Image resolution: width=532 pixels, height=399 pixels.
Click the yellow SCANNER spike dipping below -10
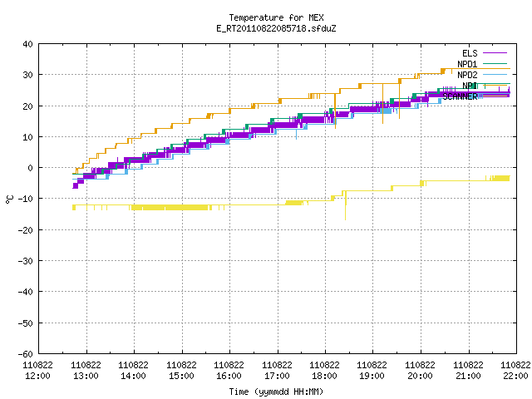pos(346,207)
